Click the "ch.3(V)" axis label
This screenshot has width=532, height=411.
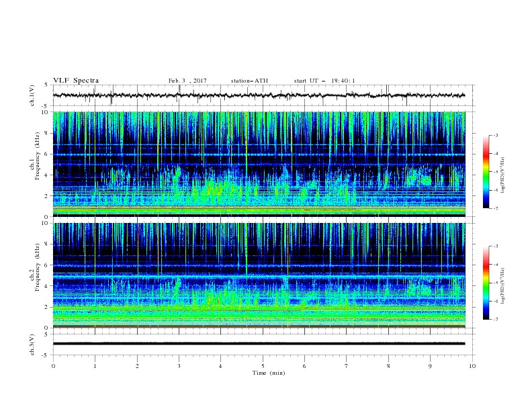32,345
